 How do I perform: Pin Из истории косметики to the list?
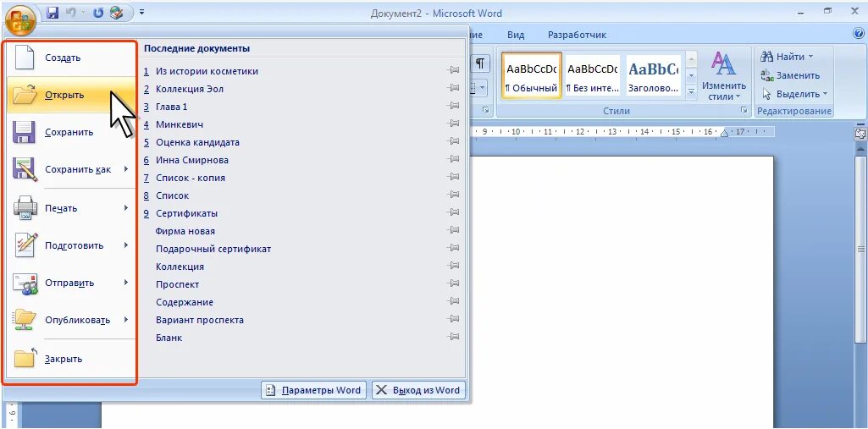(x=453, y=70)
